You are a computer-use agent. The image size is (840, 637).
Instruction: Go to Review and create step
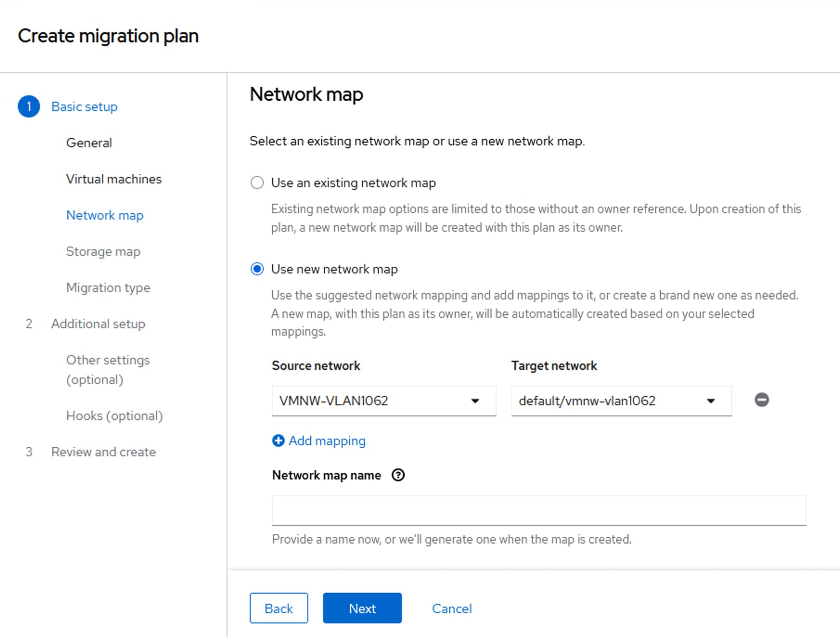coord(103,452)
